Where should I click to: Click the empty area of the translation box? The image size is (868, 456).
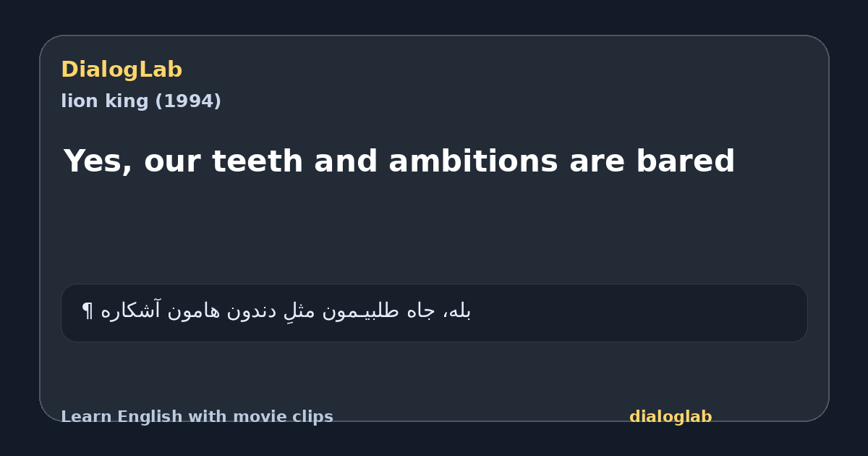[x=637, y=313]
